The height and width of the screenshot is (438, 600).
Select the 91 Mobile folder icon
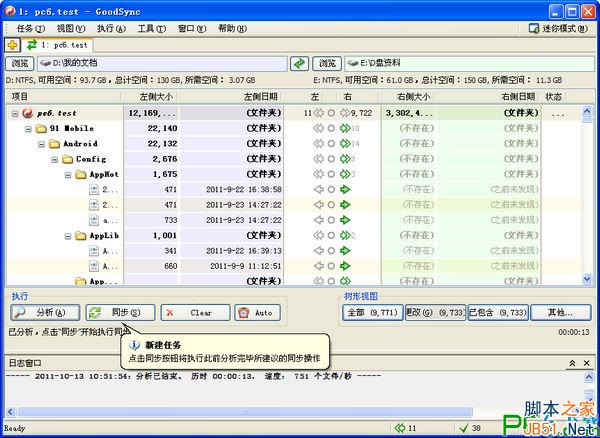(x=41, y=129)
